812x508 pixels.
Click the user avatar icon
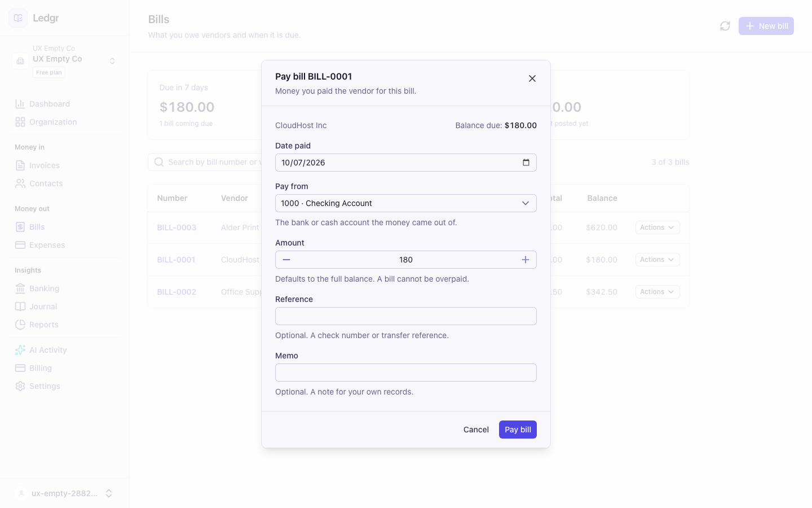(21, 493)
